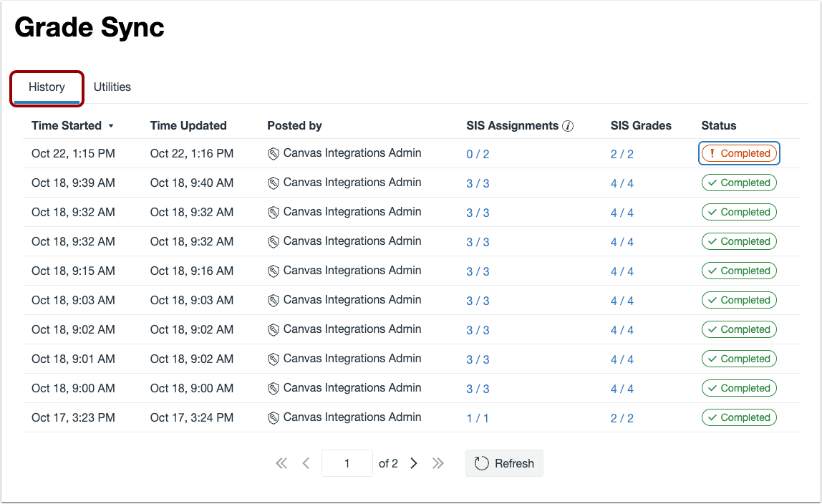Open the 2 / 2 SIS Grades link on top row

(622, 153)
